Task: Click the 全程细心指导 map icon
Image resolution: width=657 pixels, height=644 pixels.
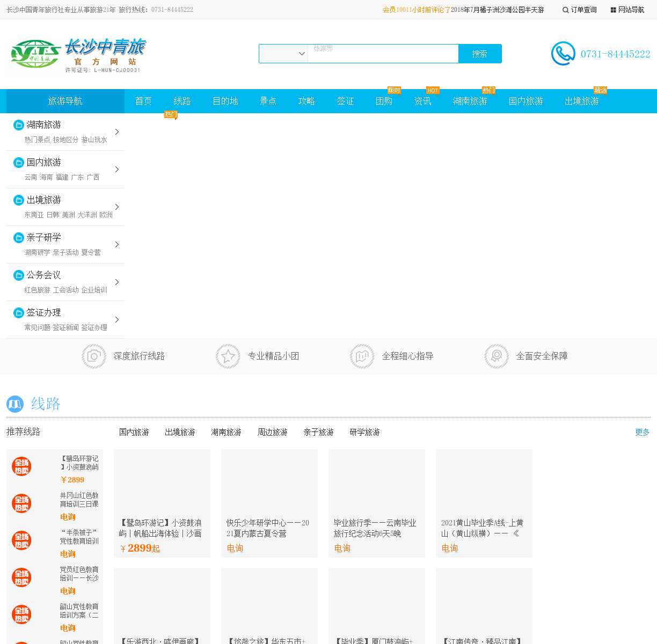Action: (x=362, y=356)
